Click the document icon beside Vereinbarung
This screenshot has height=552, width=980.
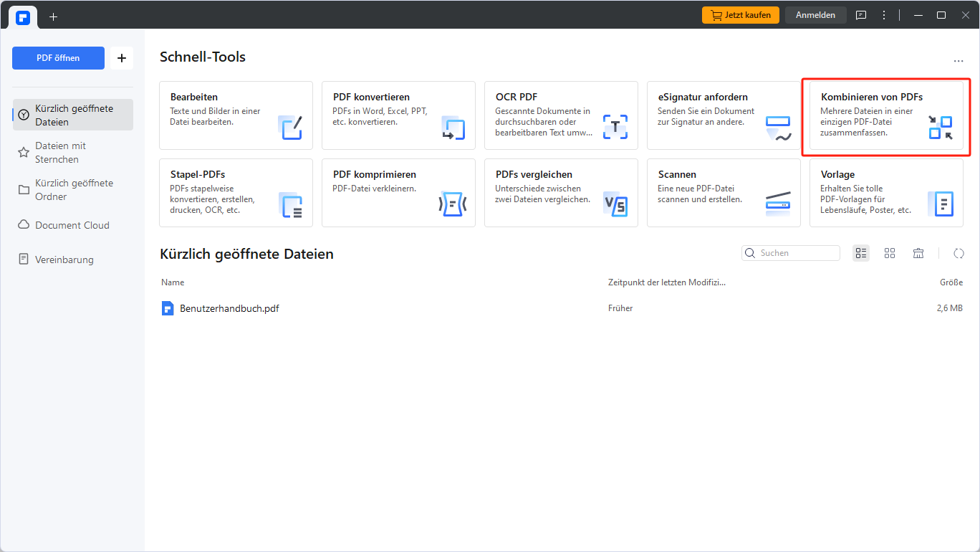click(24, 260)
